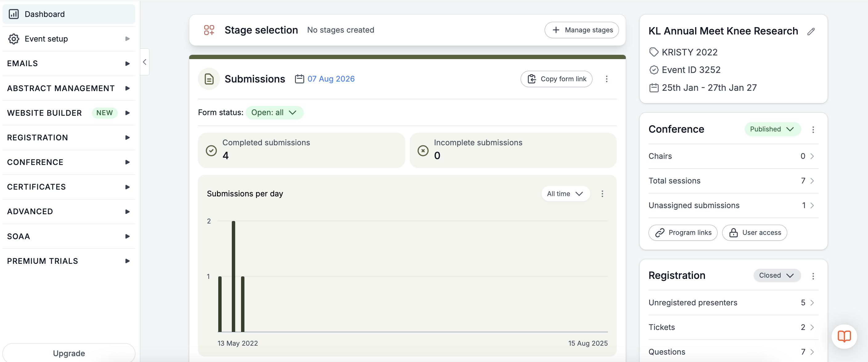Open the Completed submissions card
The image size is (868, 362).
(301, 150)
